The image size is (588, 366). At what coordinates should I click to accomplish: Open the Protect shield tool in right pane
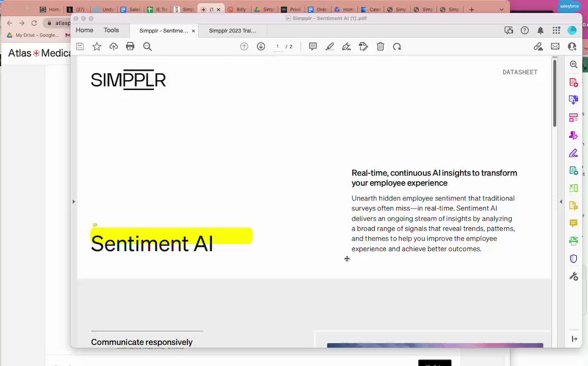pyautogui.click(x=573, y=259)
